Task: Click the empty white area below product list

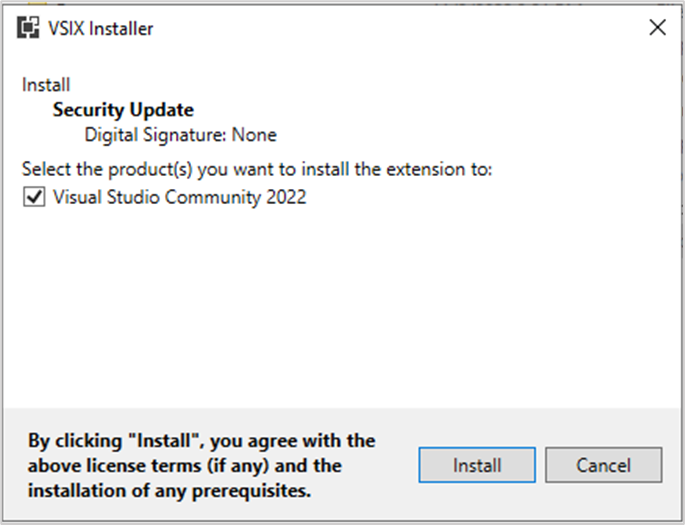Action: [341, 306]
